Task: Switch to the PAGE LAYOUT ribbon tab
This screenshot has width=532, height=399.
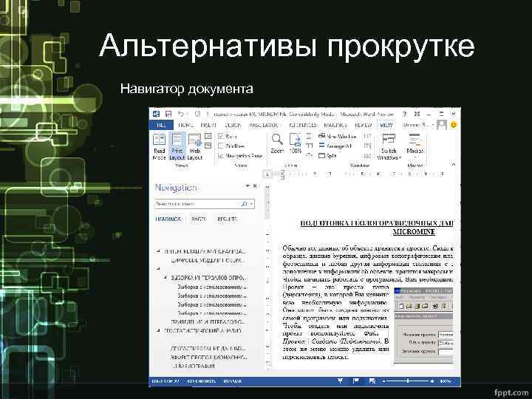Action: coord(264,125)
